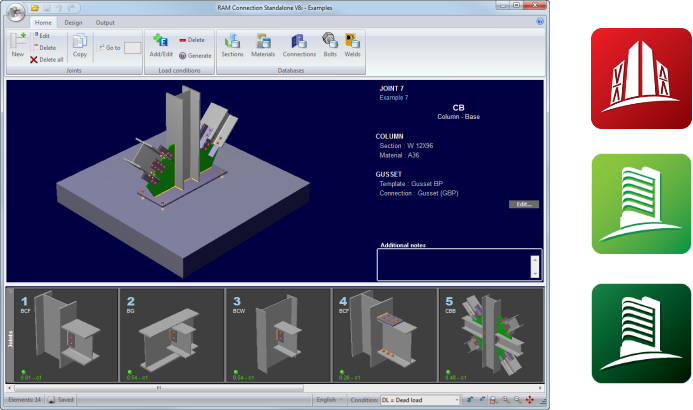Open the Sections database

[x=232, y=46]
